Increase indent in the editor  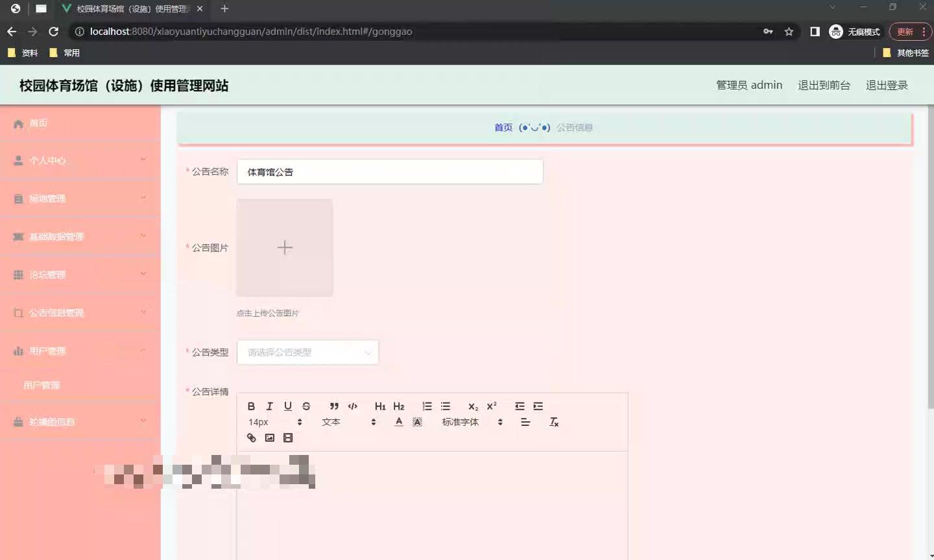coord(538,406)
